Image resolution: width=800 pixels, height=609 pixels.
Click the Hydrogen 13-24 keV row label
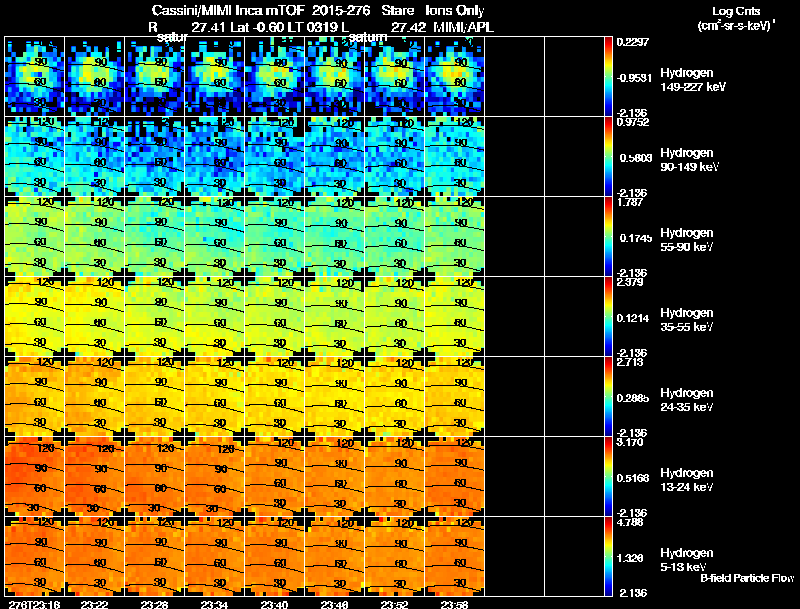click(x=687, y=480)
